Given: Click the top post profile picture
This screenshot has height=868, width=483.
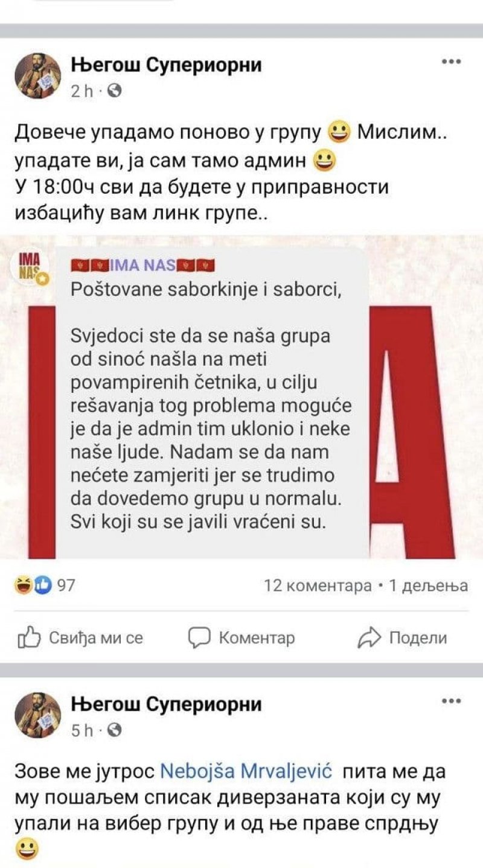Looking at the screenshot, I should 37,74.
